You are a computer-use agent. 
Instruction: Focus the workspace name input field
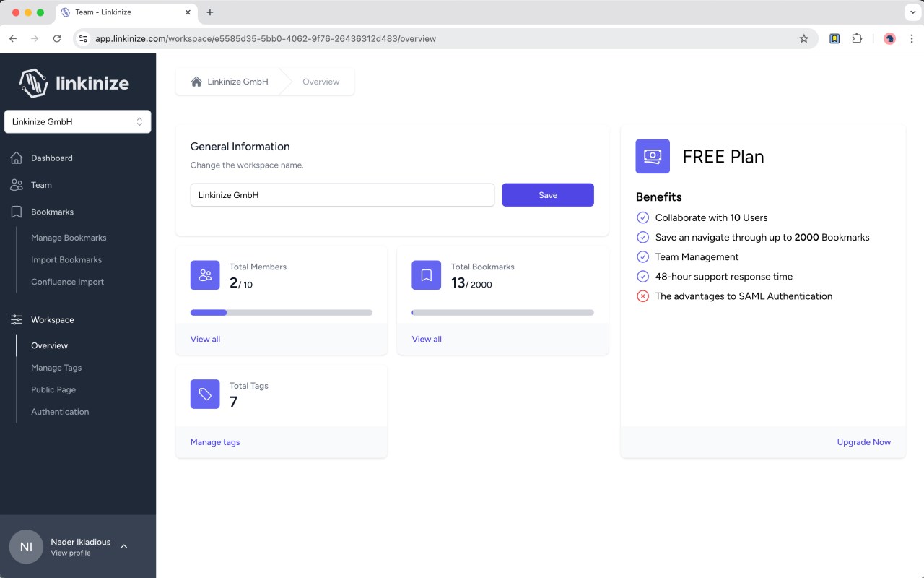pyautogui.click(x=342, y=195)
